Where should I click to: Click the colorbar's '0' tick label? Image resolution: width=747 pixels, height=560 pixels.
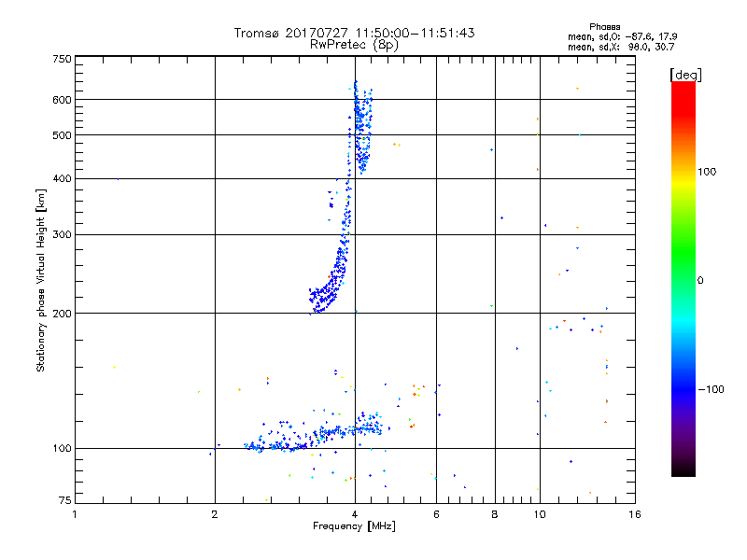point(700,281)
